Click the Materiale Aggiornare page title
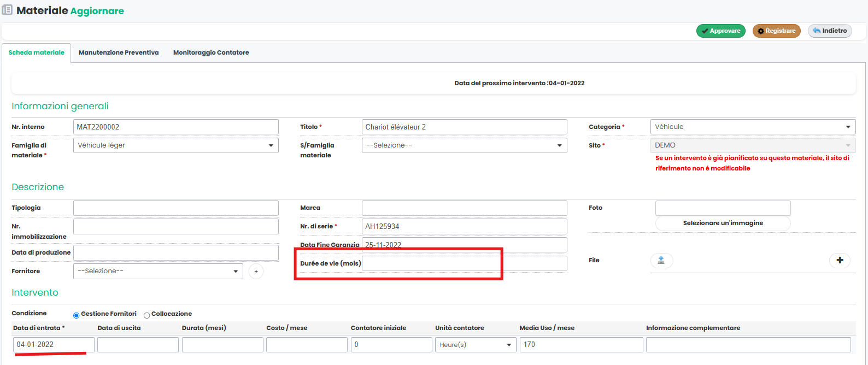Viewport: 868px width, 365px height. (x=70, y=11)
